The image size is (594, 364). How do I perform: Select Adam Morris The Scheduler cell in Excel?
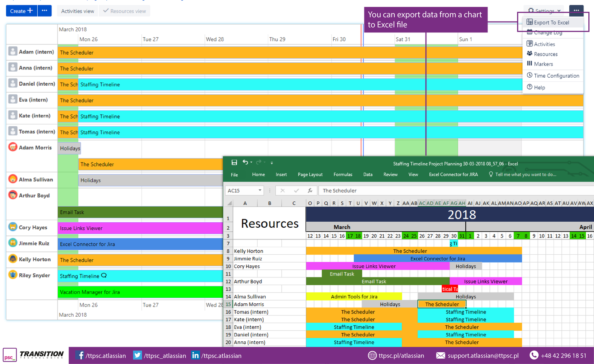coord(442,304)
